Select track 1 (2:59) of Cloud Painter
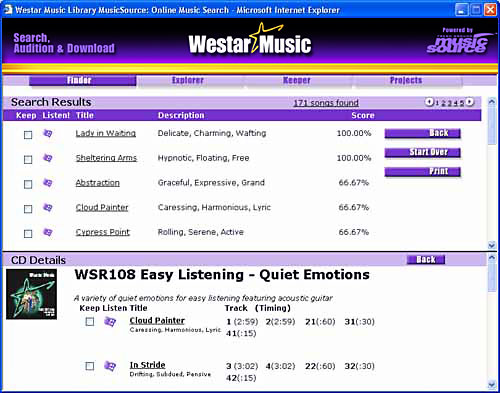 coord(242,322)
